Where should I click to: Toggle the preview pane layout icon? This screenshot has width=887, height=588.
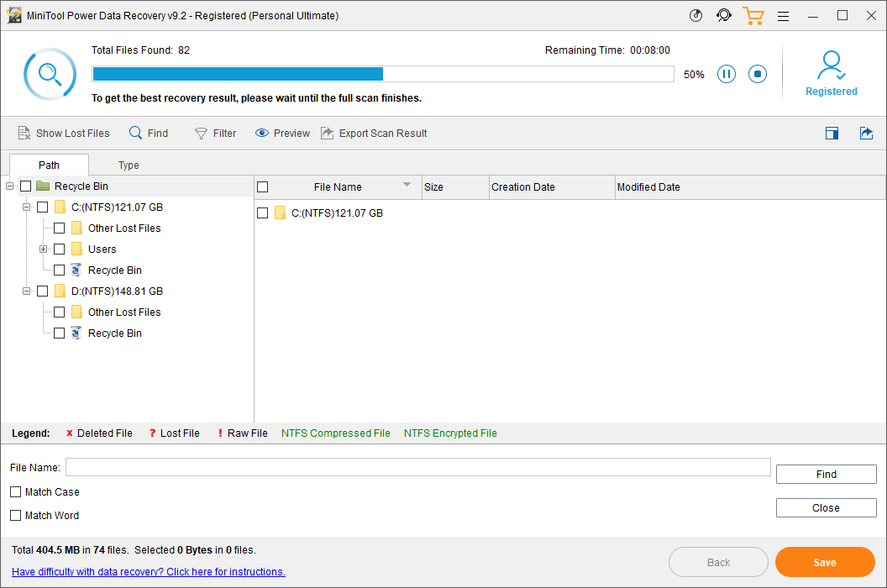832,133
